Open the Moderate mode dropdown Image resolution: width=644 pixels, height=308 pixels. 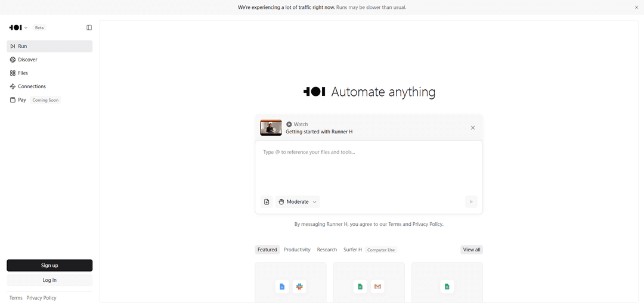298,202
